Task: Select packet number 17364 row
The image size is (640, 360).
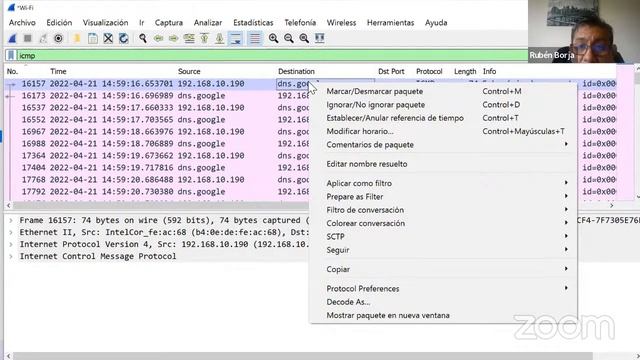Action: (157, 156)
